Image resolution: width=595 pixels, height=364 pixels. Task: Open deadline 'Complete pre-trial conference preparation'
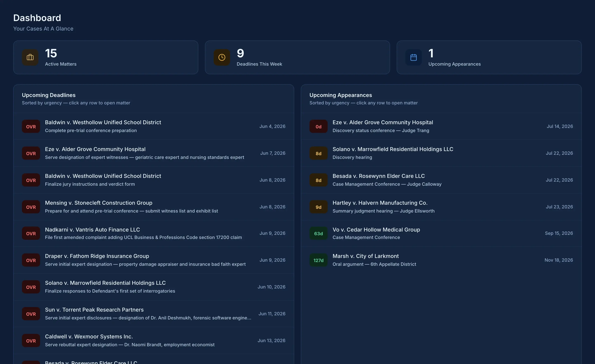(x=154, y=126)
